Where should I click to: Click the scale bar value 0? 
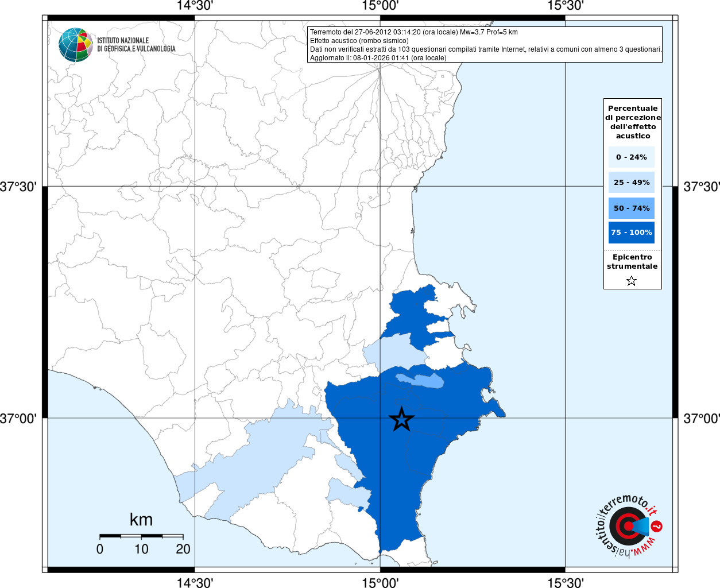pos(100,549)
